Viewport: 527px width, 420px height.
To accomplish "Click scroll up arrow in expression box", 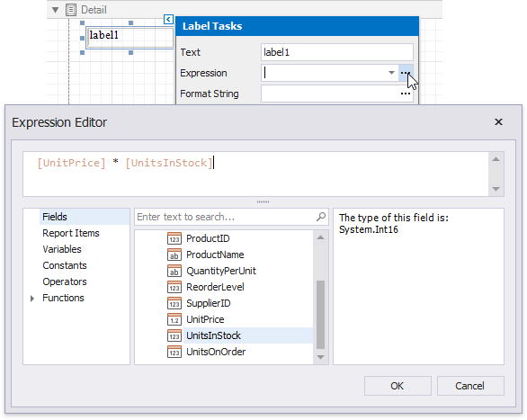I will click(496, 159).
